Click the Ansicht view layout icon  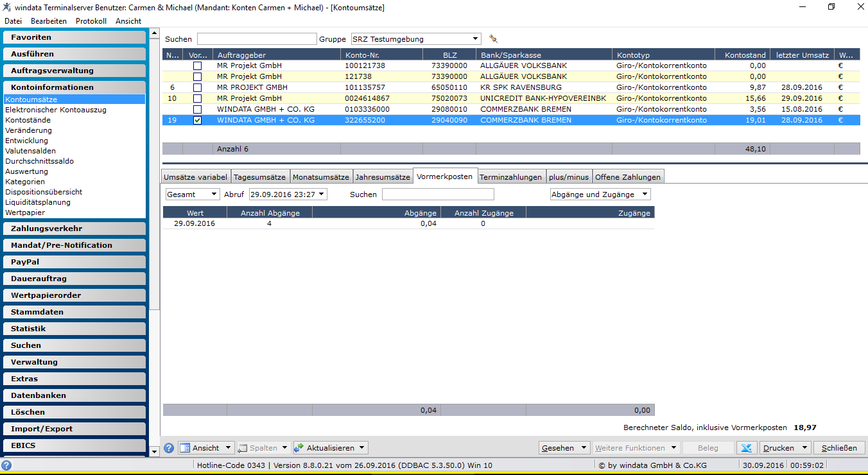coord(185,448)
